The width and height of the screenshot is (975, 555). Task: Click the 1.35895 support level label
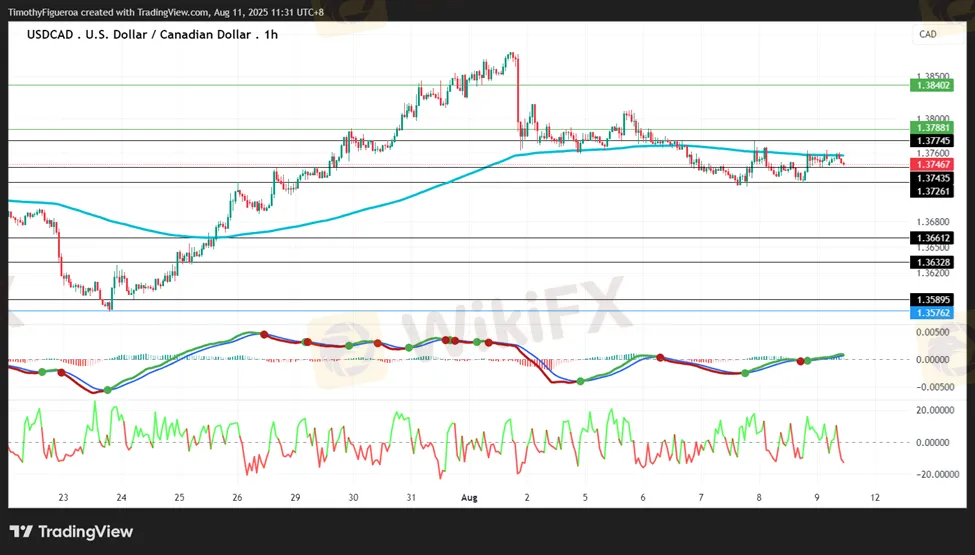point(931,300)
